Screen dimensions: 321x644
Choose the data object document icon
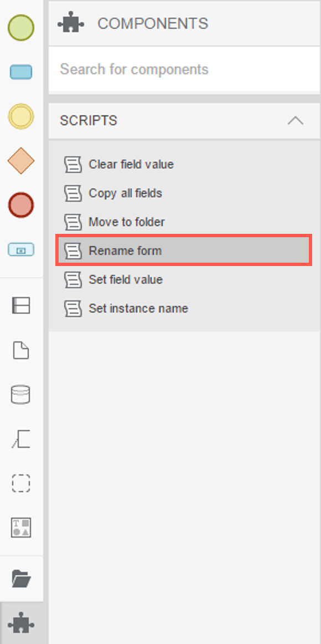21,350
